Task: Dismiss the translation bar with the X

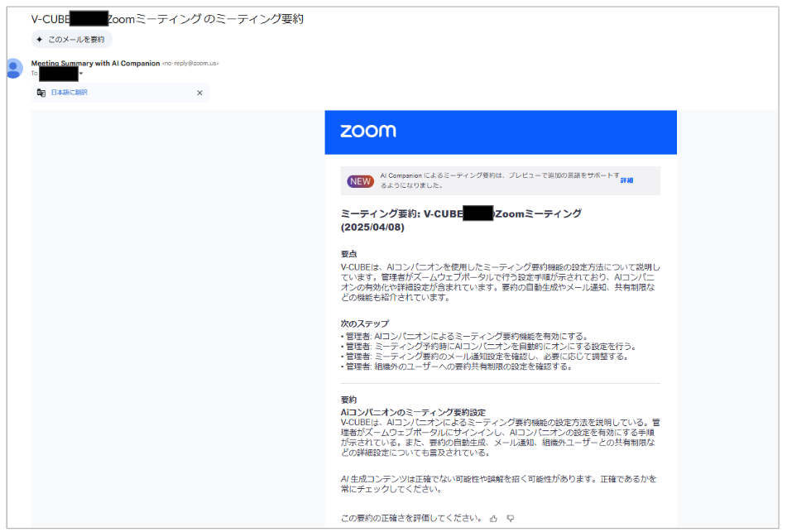Action: [199, 93]
